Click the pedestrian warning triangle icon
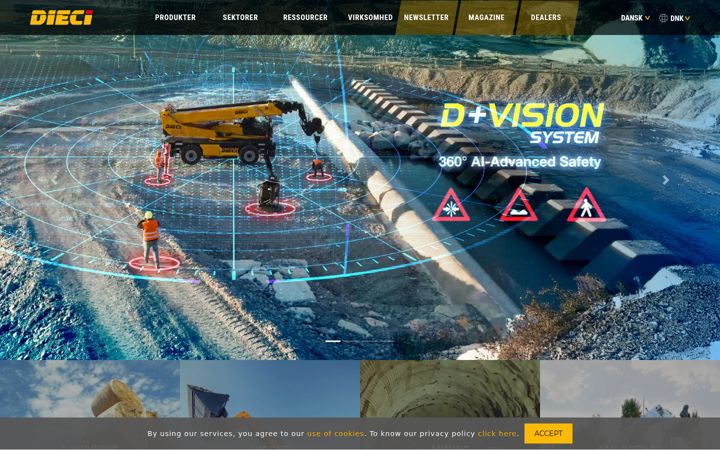This screenshot has height=450, width=720. click(x=586, y=205)
